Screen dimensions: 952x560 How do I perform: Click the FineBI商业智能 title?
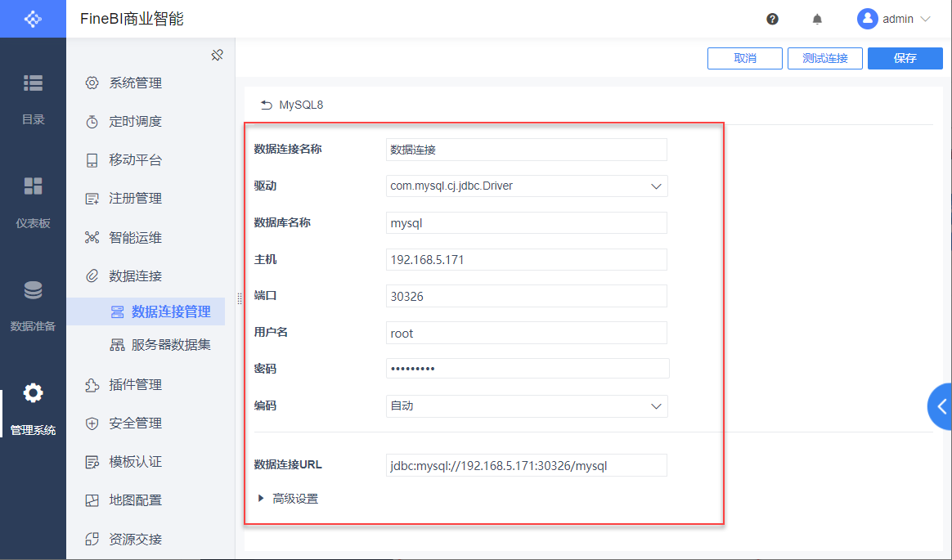[x=132, y=19]
